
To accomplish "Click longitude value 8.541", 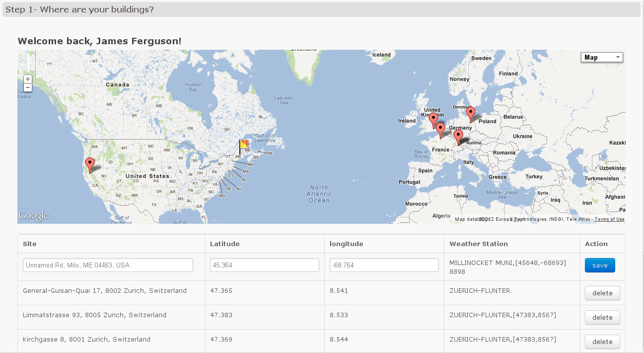I will [339, 290].
